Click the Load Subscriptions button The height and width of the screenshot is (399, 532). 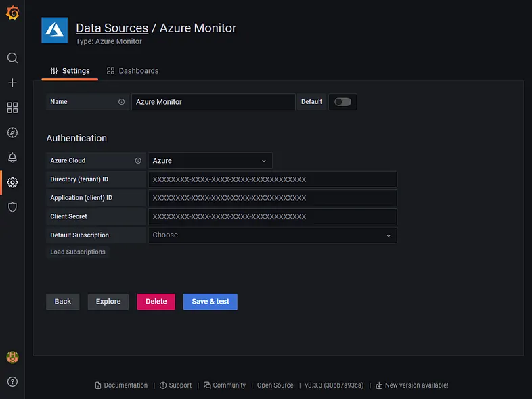click(78, 252)
